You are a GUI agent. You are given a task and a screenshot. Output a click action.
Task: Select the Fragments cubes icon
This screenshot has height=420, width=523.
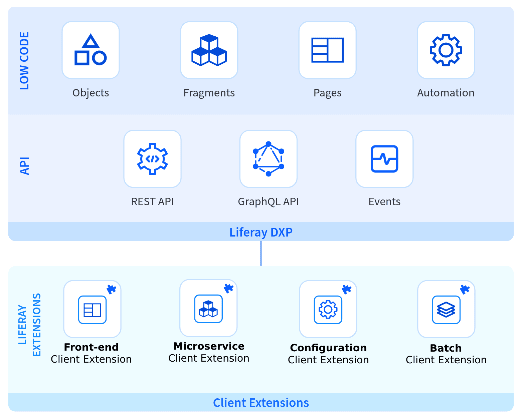point(209,50)
